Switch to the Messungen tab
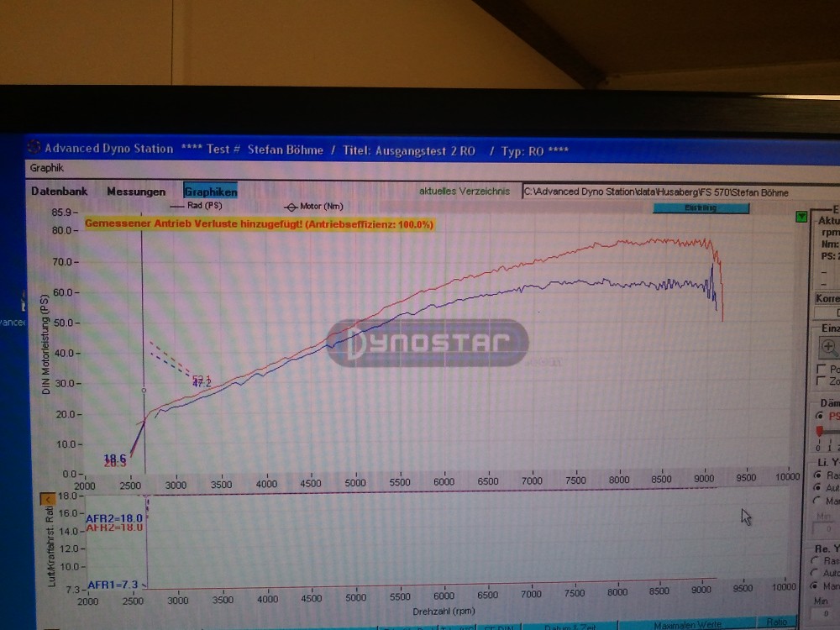This screenshot has width=840, height=630. (x=136, y=192)
